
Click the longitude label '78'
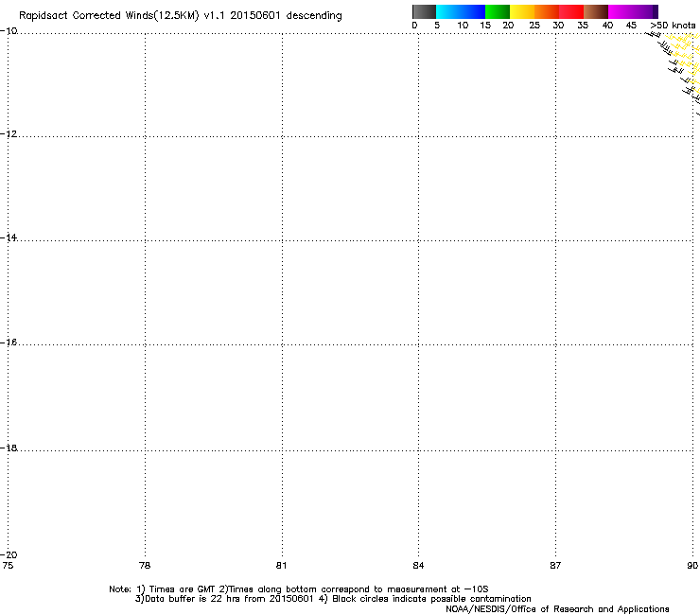(x=145, y=566)
